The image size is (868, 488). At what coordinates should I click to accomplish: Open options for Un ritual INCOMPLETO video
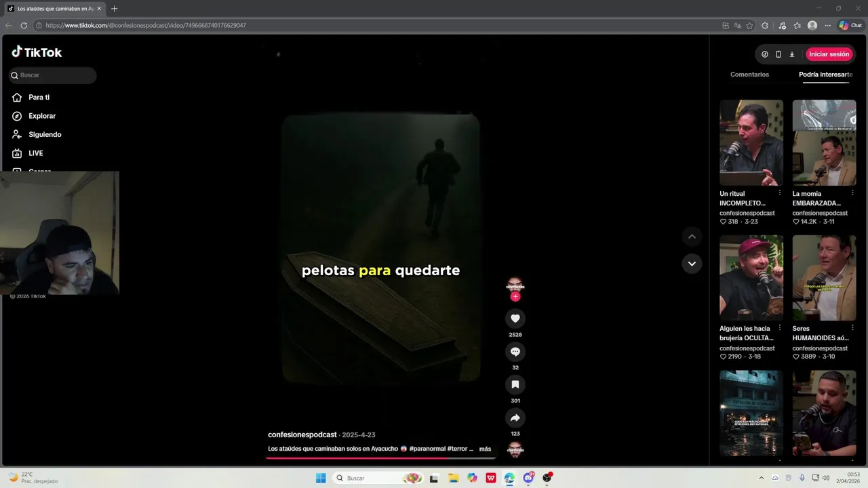tap(779, 193)
